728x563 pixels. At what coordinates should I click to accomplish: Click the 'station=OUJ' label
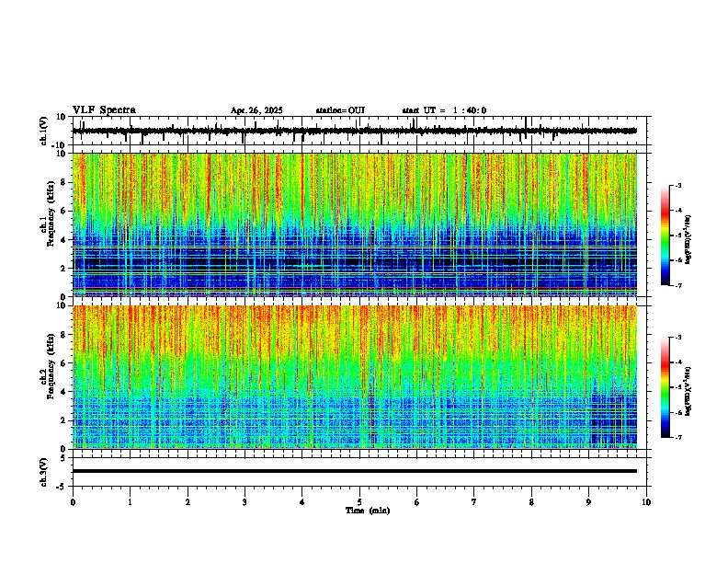pos(340,110)
